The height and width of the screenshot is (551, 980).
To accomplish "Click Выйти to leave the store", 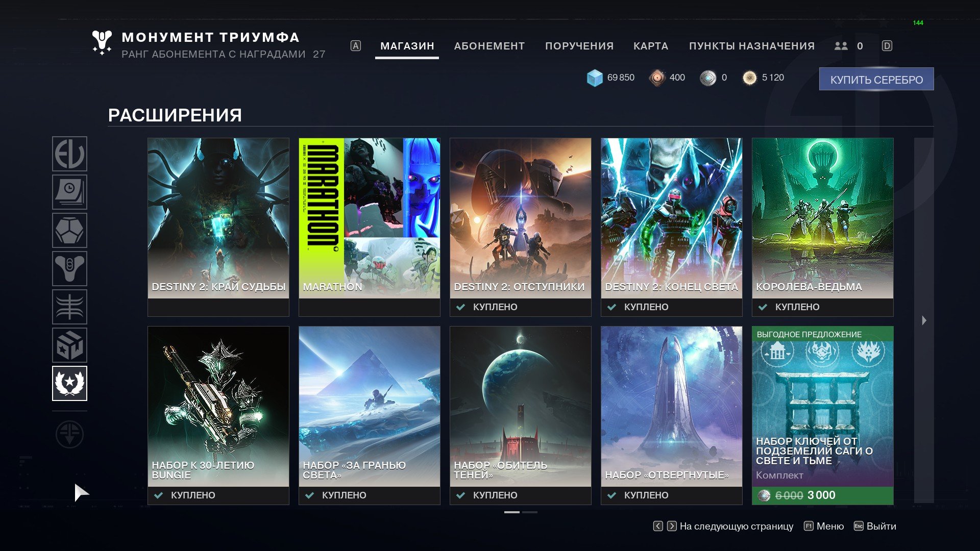I will tap(881, 526).
